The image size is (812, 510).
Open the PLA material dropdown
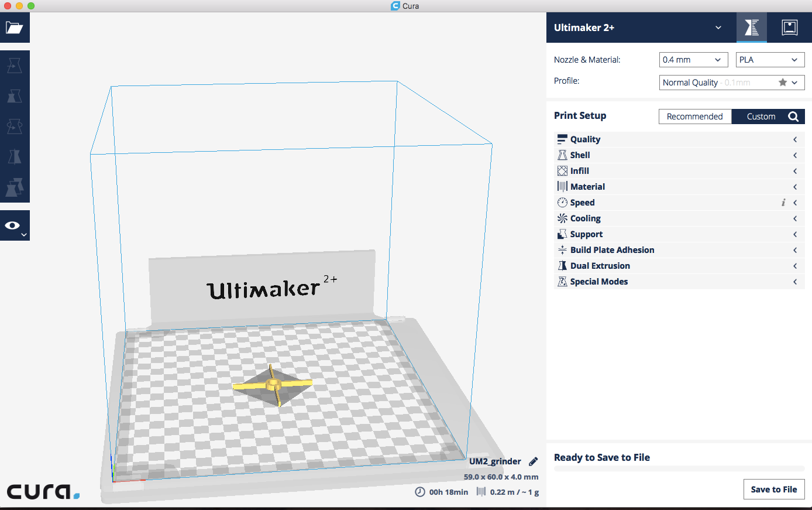tap(770, 60)
